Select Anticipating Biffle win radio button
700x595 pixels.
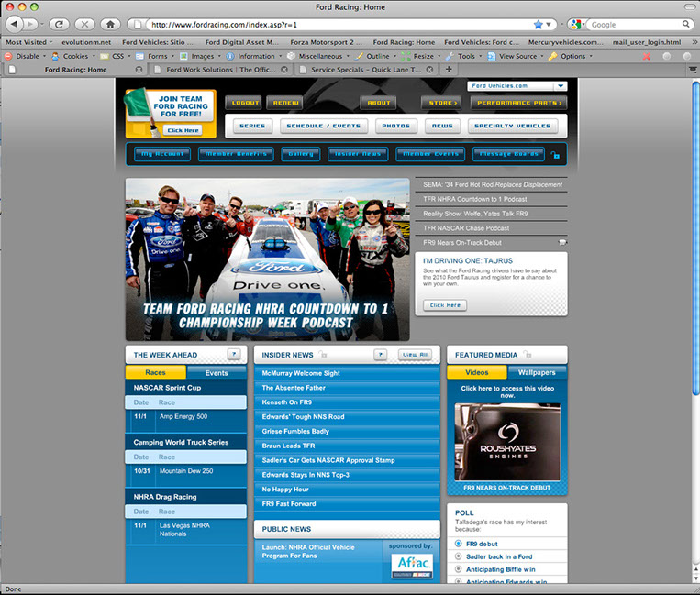pyautogui.click(x=459, y=569)
